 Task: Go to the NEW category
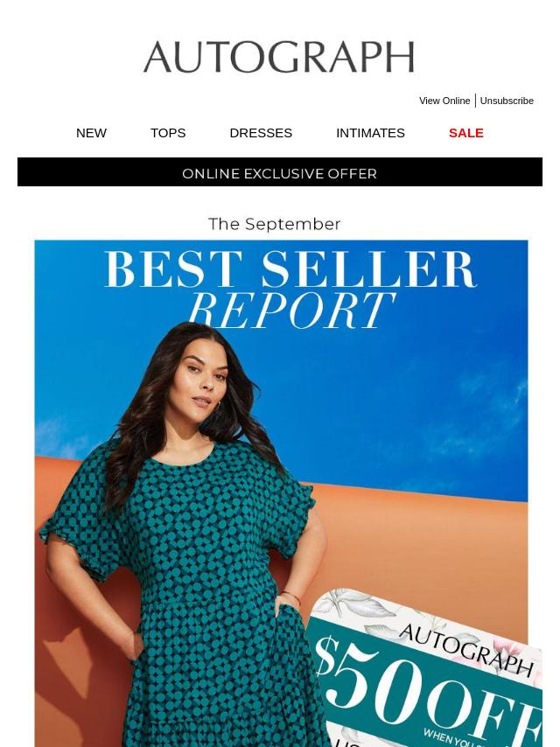point(92,133)
